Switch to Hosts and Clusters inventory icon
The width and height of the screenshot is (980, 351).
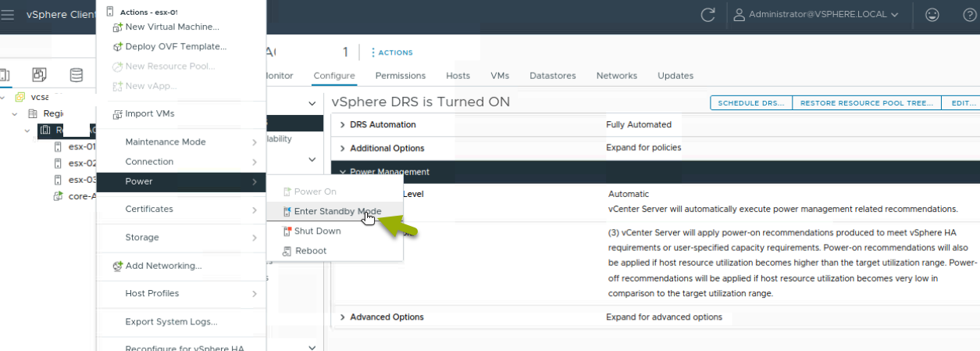pyautogui.click(x=5, y=75)
